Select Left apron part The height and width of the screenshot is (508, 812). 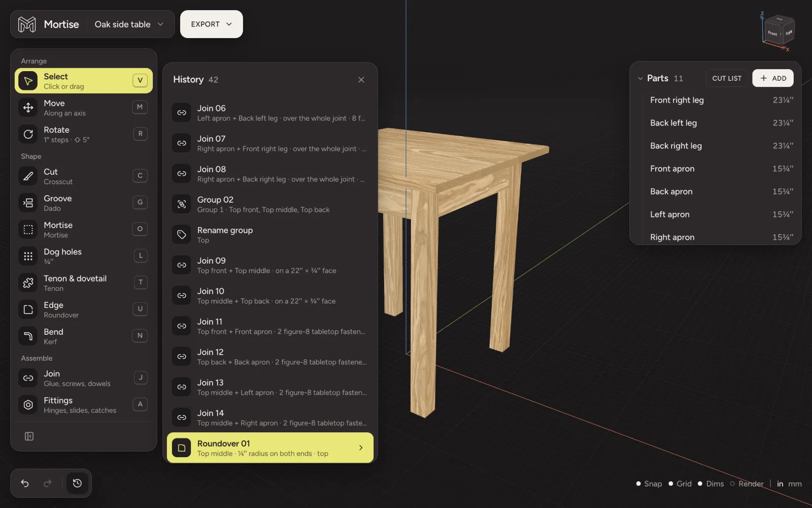point(721,214)
